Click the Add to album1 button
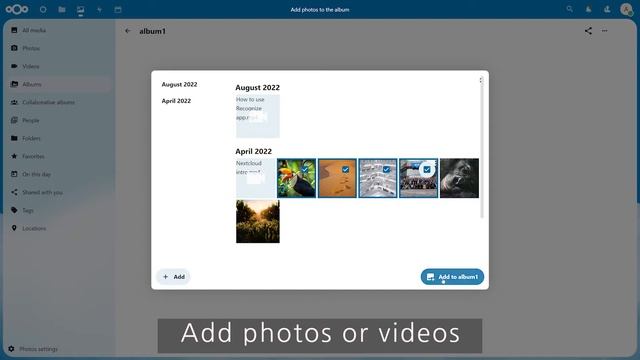Image resolution: width=640 pixels, height=360 pixels. (452, 277)
